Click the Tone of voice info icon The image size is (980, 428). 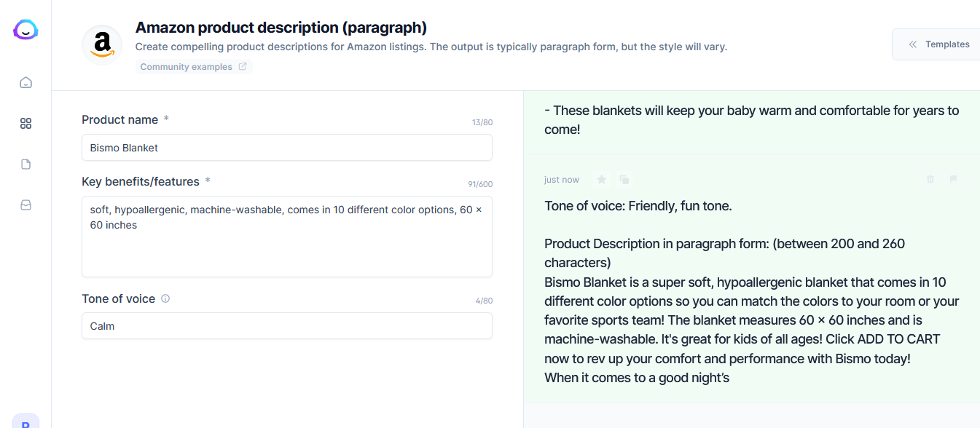coord(165,298)
